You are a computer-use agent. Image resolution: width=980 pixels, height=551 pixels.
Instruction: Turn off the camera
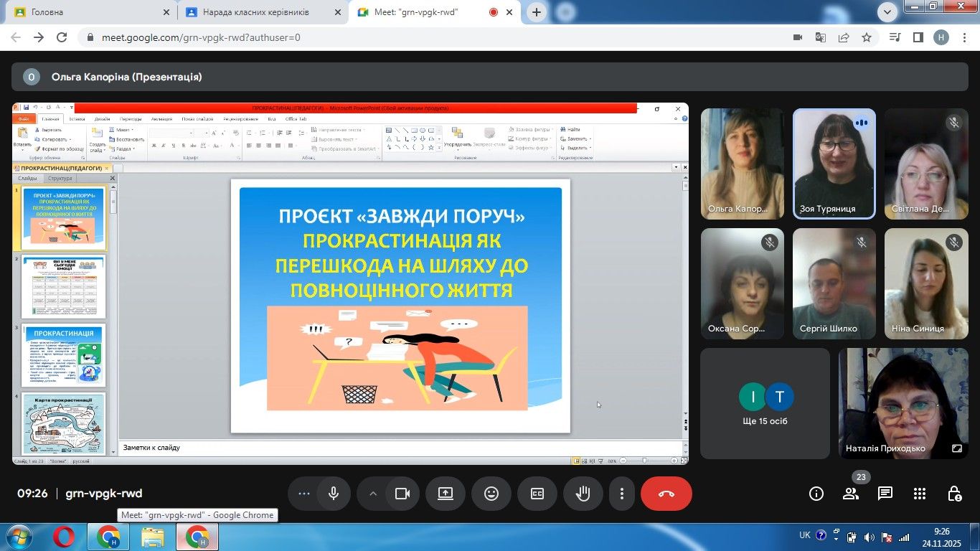(x=402, y=494)
